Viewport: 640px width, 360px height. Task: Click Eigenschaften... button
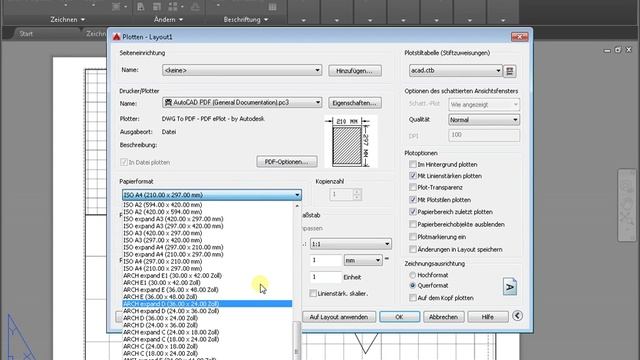click(x=355, y=103)
